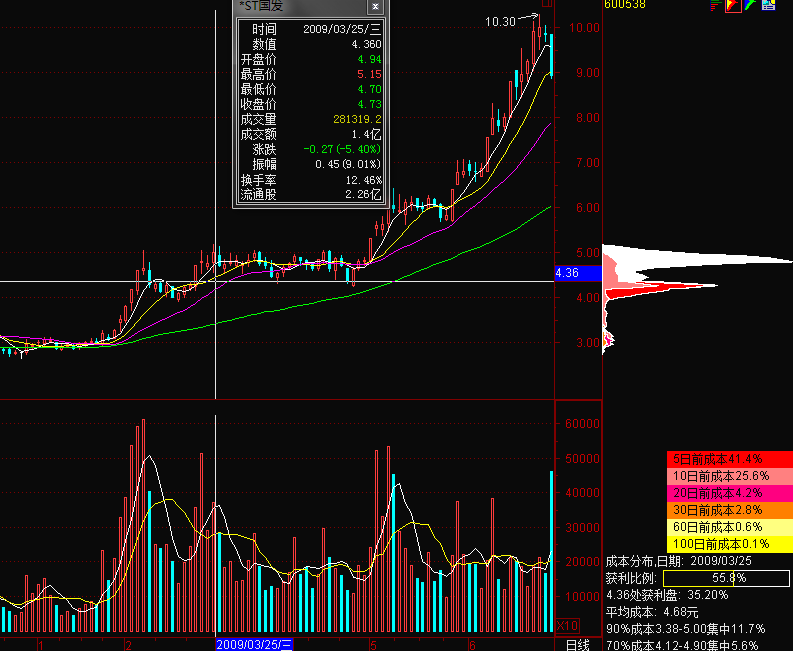
Task: Click the 2009/03/25 date marker on time axis
Action: [x=255, y=645]
